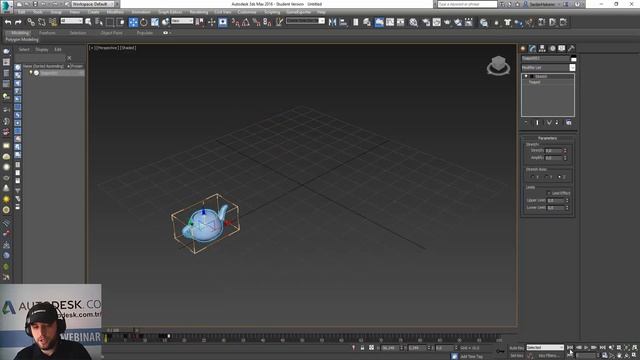
Task: Toggle Percent Snap in main toolbar
Action: click(x=256, y=22)
